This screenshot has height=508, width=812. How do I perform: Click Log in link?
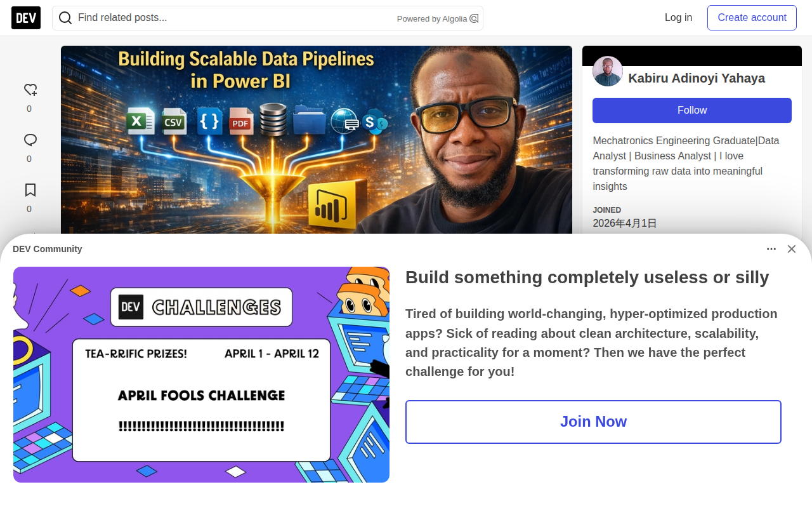(x=678, y=18)
